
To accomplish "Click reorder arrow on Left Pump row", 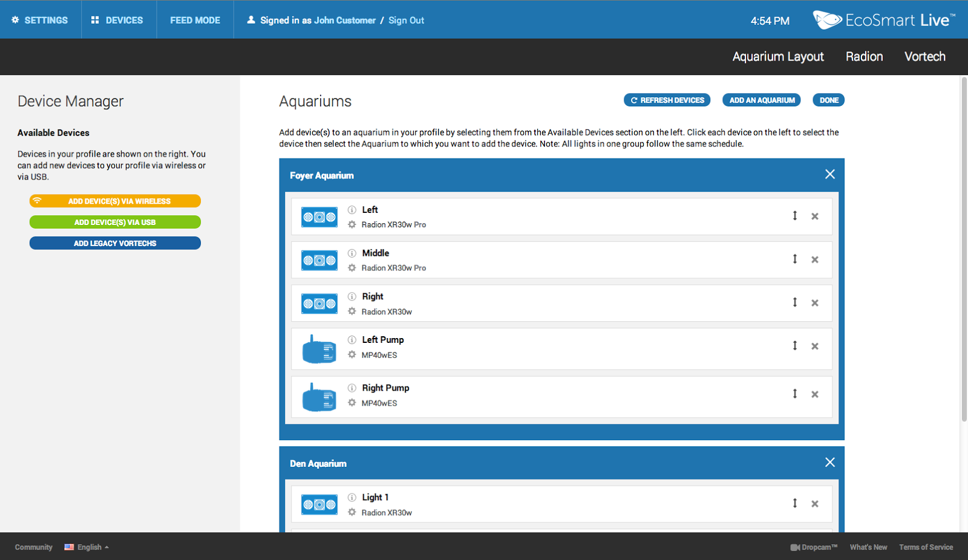I will coord(795,345).
